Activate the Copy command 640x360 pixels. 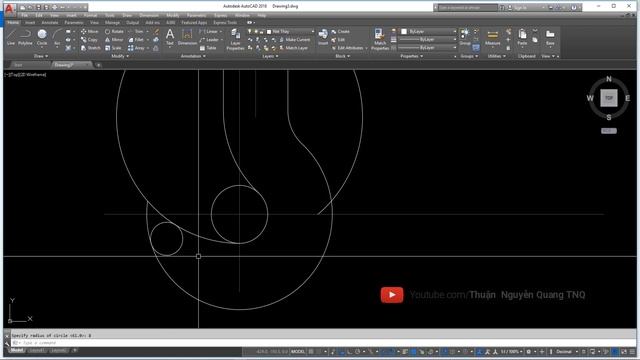click(89, 40)
